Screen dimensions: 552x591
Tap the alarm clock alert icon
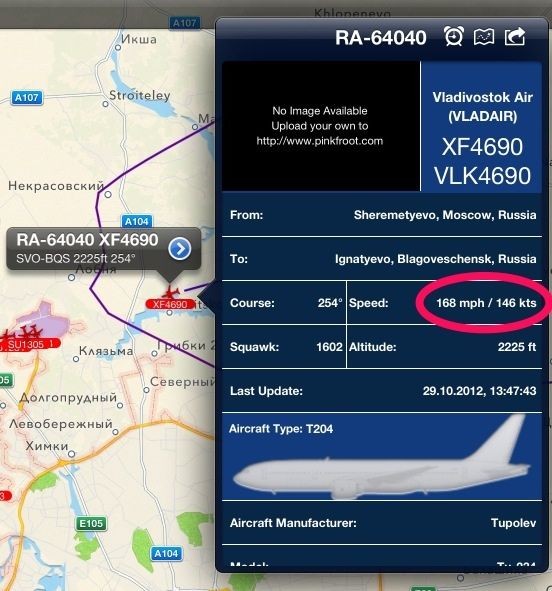(x=453, y=36)
